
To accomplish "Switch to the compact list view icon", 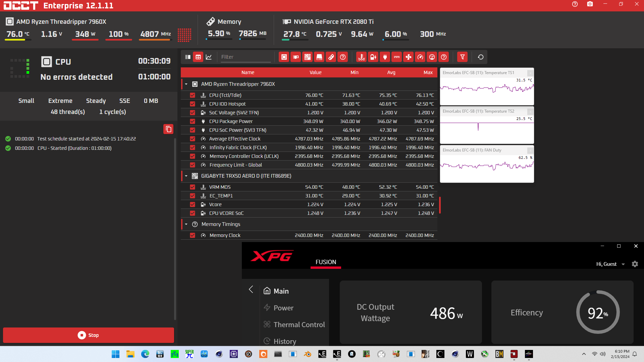I will click(x=188, y=57).
